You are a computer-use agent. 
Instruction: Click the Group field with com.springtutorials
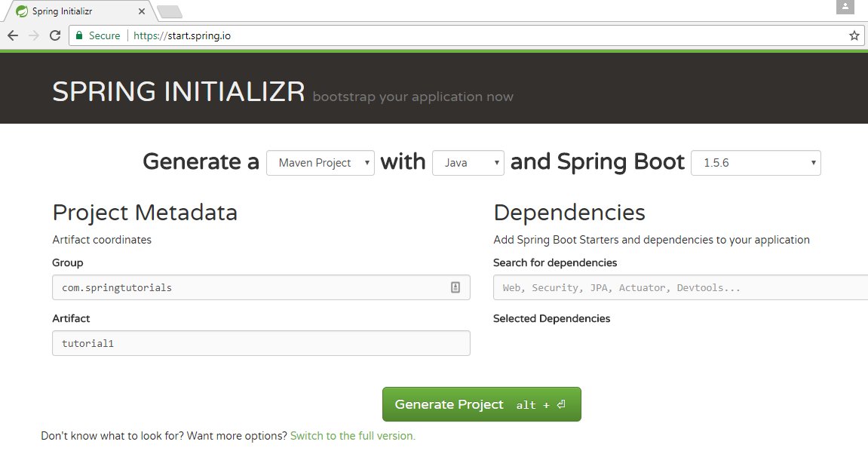click(261, 287)
